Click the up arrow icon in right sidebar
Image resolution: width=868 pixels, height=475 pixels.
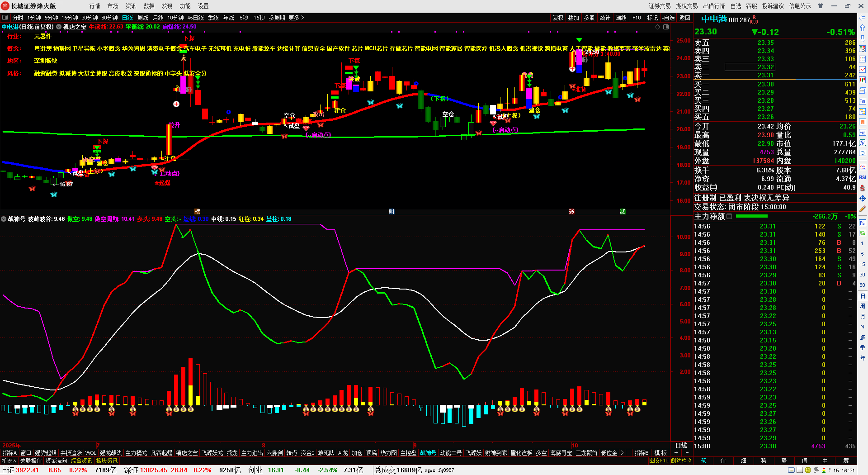coord(862,28)
